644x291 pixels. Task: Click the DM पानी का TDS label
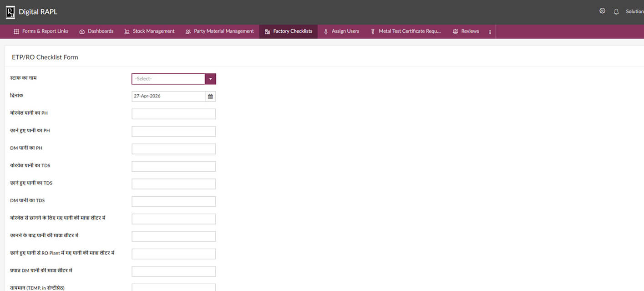click(x=27, y=200)
